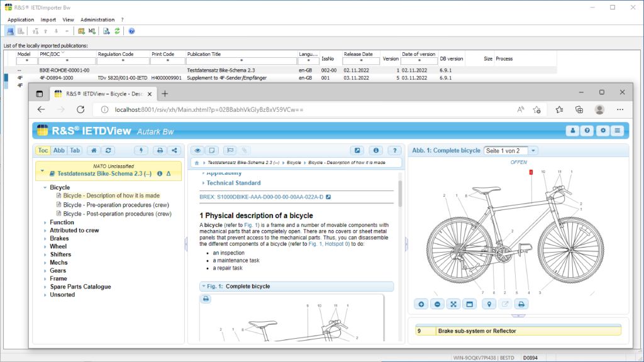The height and width of the screenshot is (362, 644).
Task: Switch to the Toc tab
Action: 43,151
